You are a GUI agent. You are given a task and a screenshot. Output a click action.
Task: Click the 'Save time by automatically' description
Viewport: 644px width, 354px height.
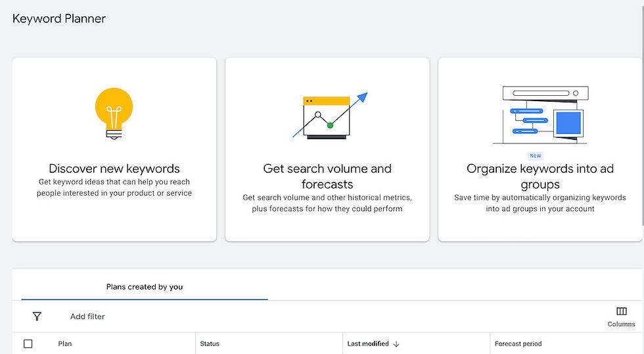[540, 203]
